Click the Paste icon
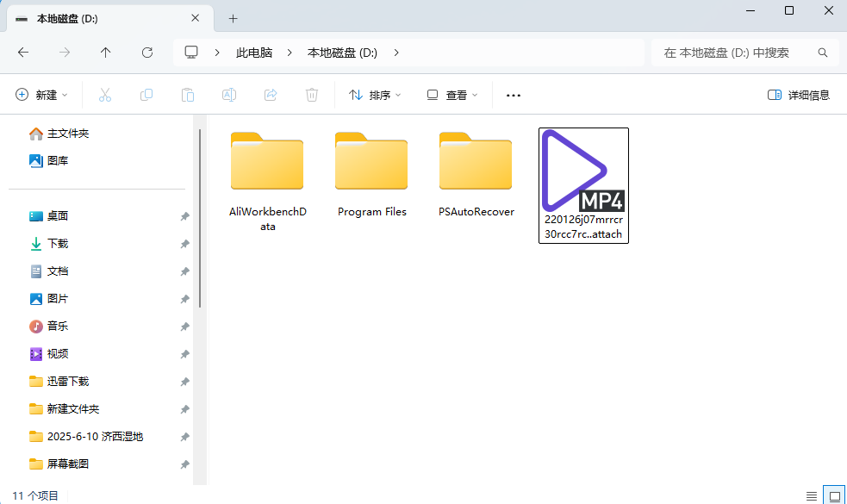The width and height of the screenshot is (847, 504). pos(188,95)
